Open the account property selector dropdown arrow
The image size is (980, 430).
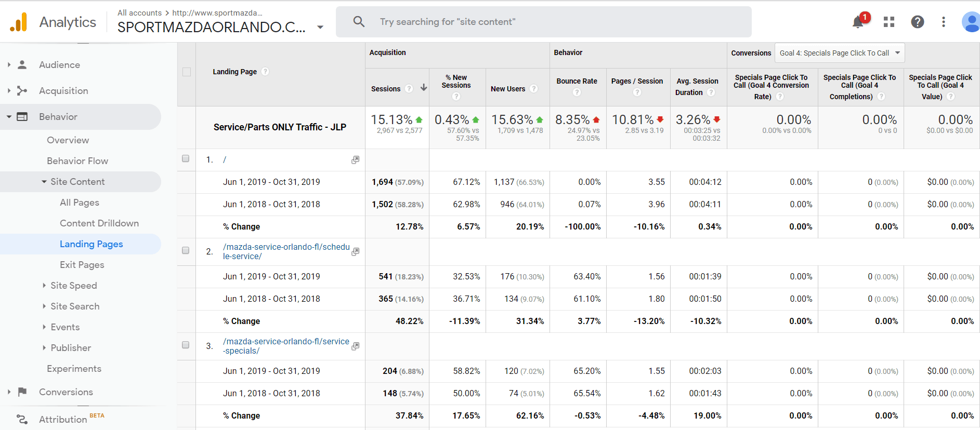(320, 27)
